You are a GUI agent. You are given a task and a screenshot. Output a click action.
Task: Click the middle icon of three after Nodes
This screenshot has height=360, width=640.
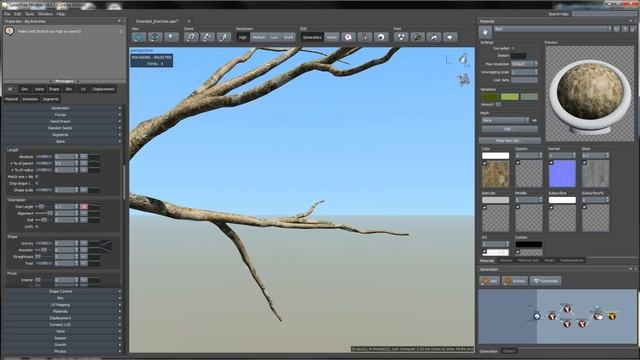click(364, 37)
